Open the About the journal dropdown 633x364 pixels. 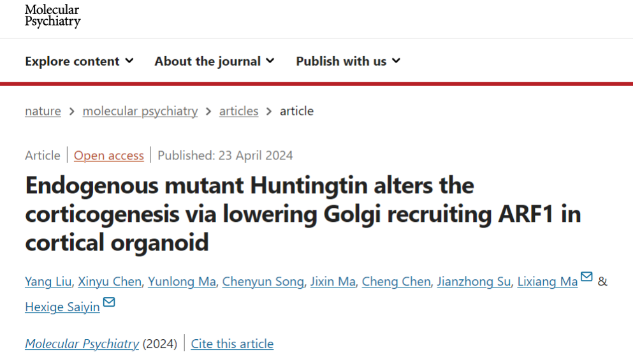[x=214, y=61]
